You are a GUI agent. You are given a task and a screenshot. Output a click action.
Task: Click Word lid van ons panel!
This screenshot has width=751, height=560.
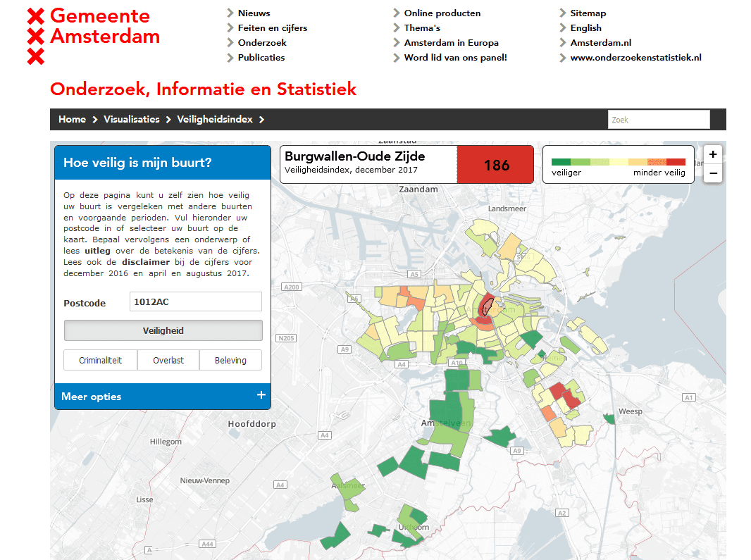(x=456, y=58)
